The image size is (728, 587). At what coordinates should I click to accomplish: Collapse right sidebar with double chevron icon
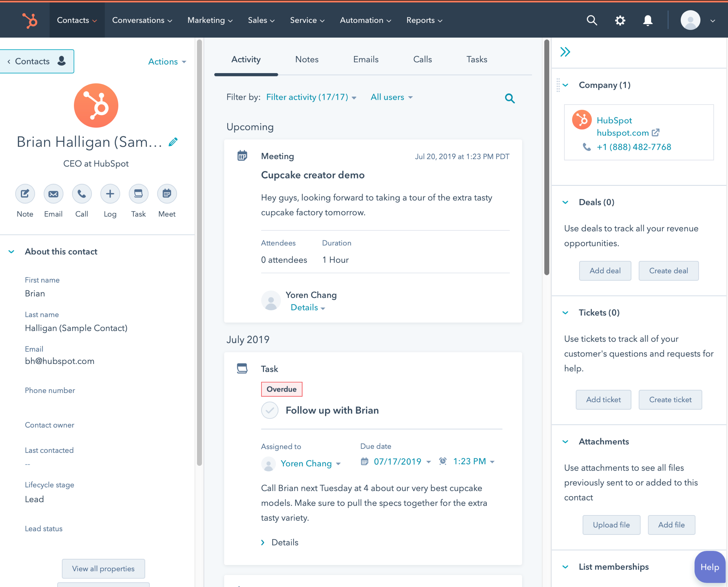tap(565, 52)
